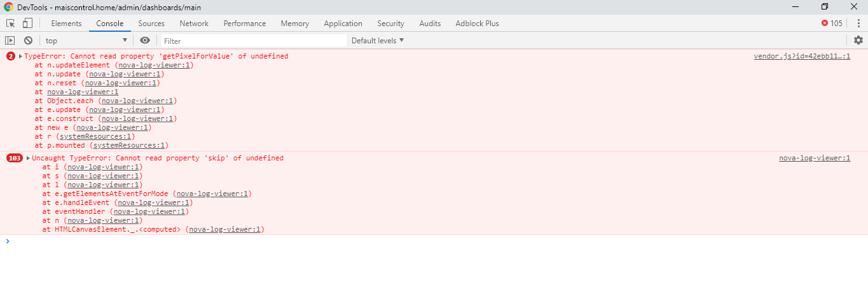Click the red error count badge 105
This screenshot has width=868, height=282.
[832, 24]
